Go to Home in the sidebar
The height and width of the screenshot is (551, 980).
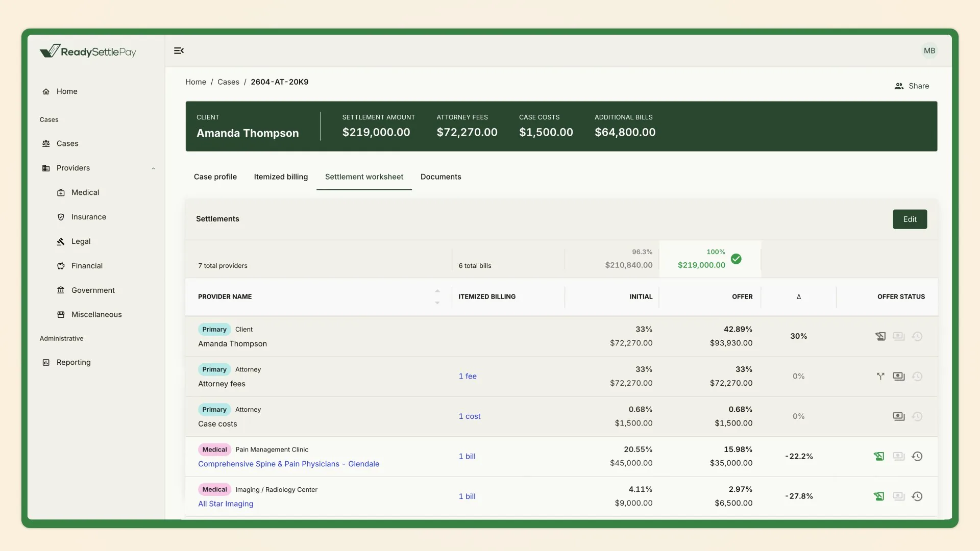click(67, 91)
